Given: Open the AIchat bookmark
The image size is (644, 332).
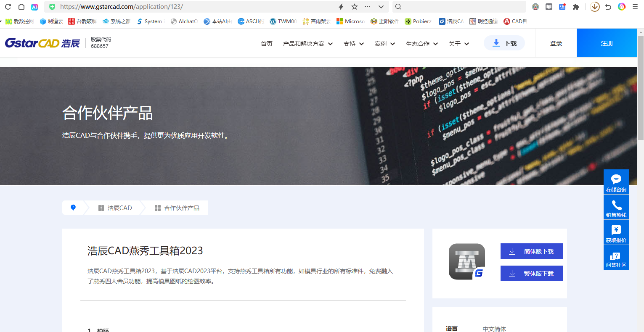Looking at the screenshot, I should tap(184, 21).
